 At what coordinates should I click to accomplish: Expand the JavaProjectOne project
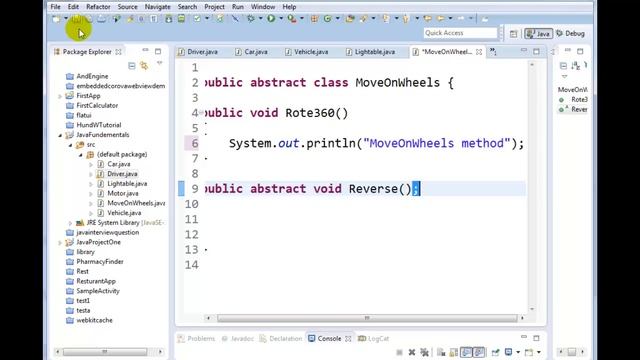tap(60, 242)
